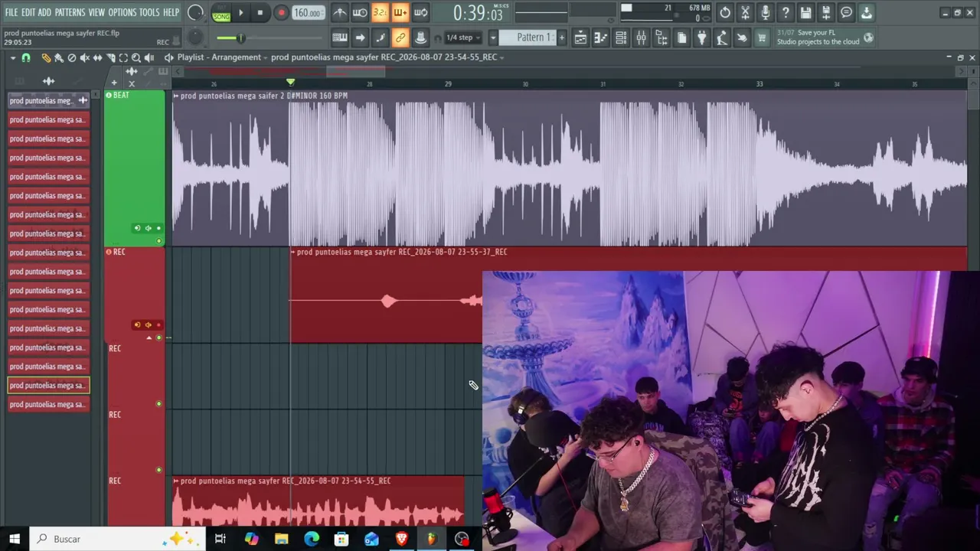
Task: Click the BEAT track header
Action: click(x=135, y=168)
